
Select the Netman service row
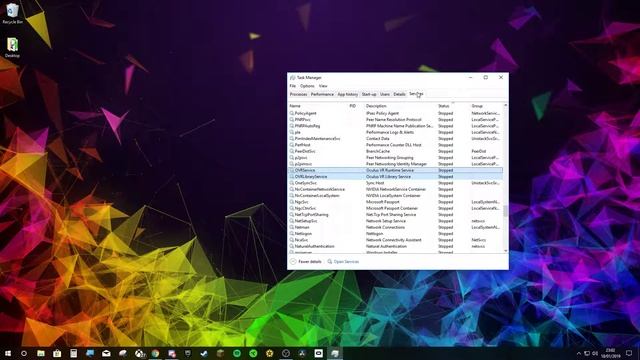click(x=396, y=227)
